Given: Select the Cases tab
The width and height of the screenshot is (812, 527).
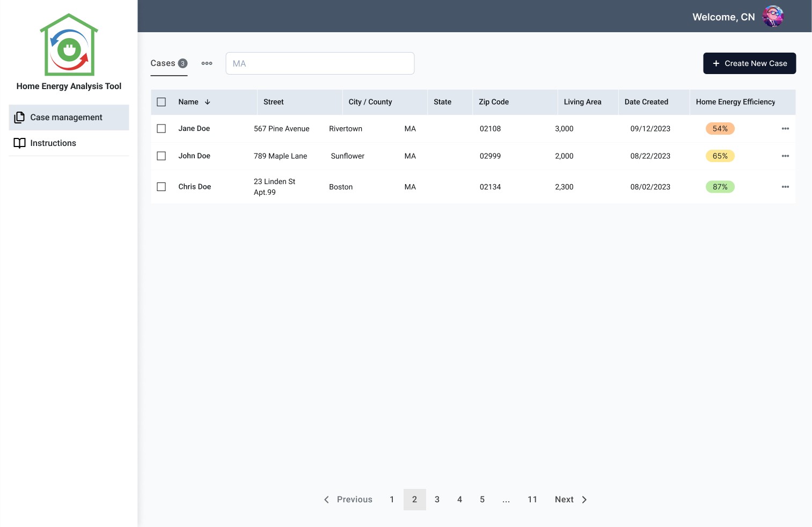Looking at the screenshot, I should (x=169, y=63).
